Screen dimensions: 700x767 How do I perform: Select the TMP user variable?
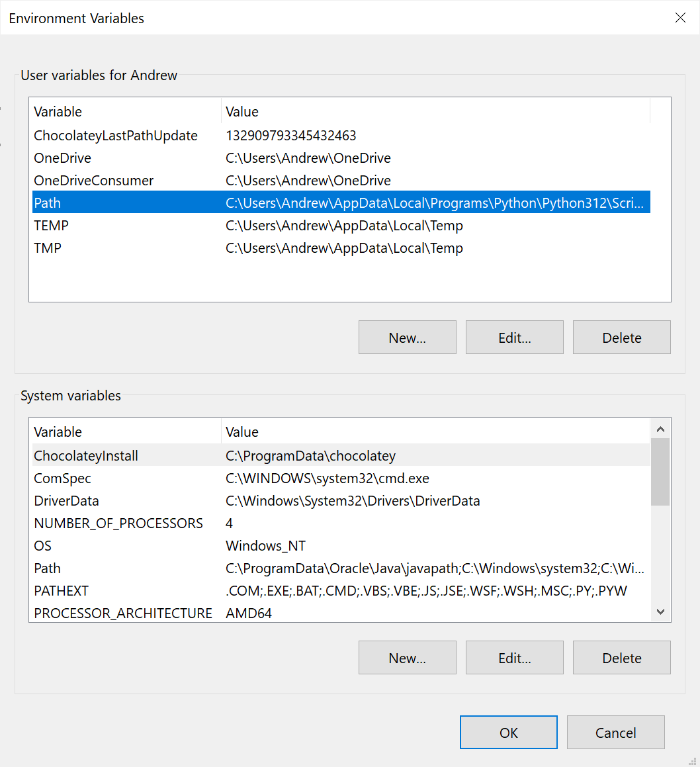pos(48,248)
